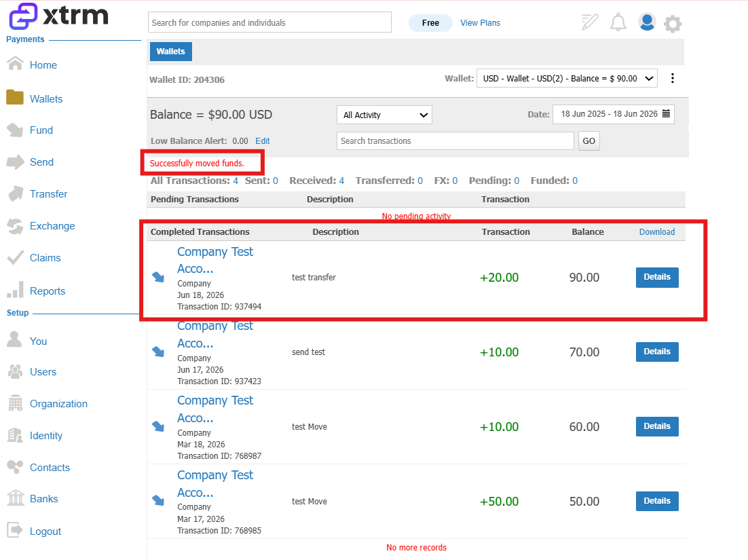Image resolution: width=748 pixels, height=560 pixels.
Task: Open Company Test Acco... from Jun 18, 2026
Action: (215, 261)
